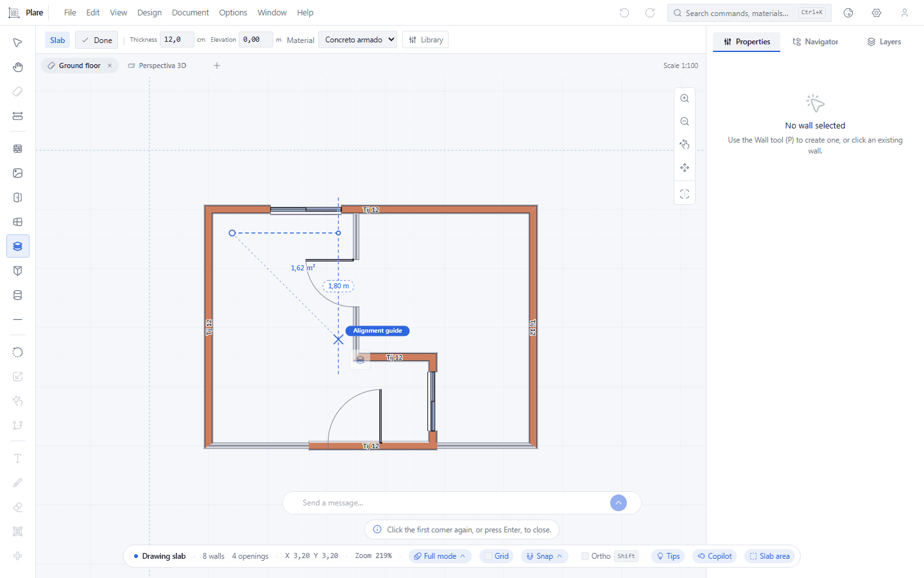Open the Design menu
This screenshot has height=578, width=924.
point(150,13)
